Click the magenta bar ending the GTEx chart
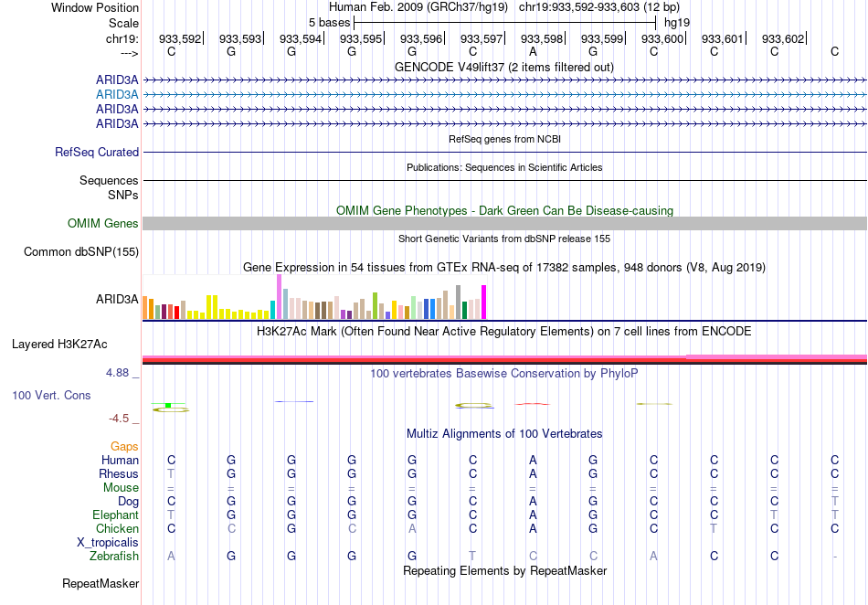868x605 pixels. [x=484, y=302]
